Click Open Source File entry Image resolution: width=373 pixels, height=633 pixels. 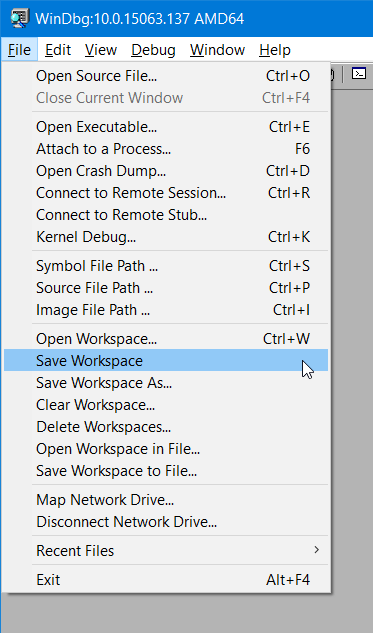point(166,76)
